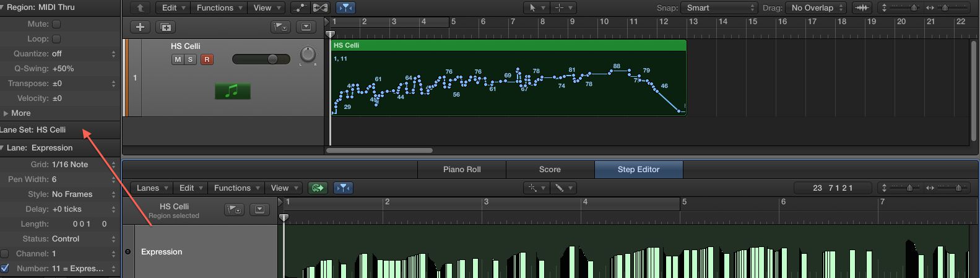The width and height of the screenshot is (980, 278).
Task: Toggle the Flex show/hide button
Action: coord(320,8)
